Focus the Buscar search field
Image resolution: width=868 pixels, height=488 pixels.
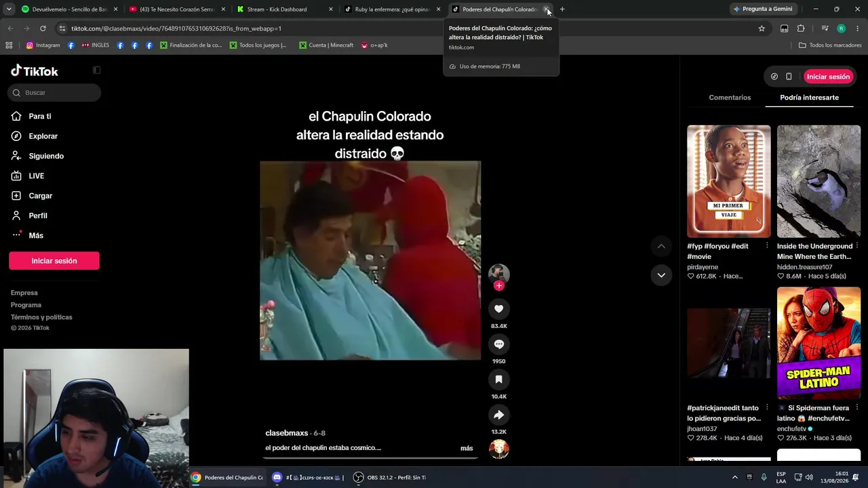(55, 92)
